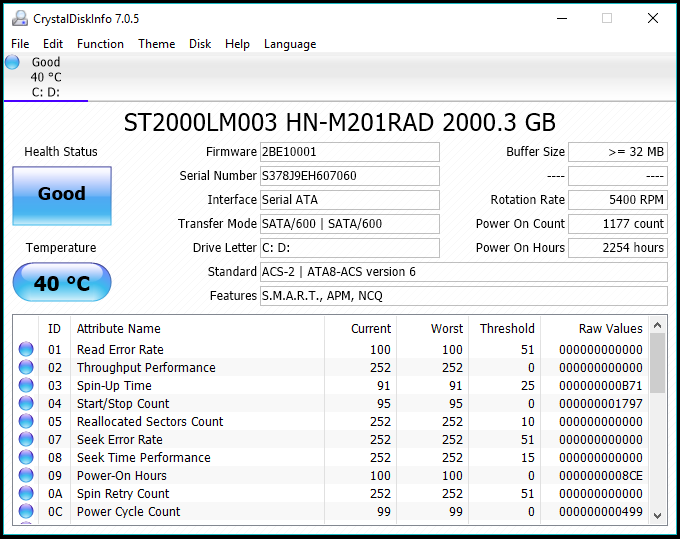Open the Theme menu
This screenshot has width=680, height=539.
tap(156, 44)
